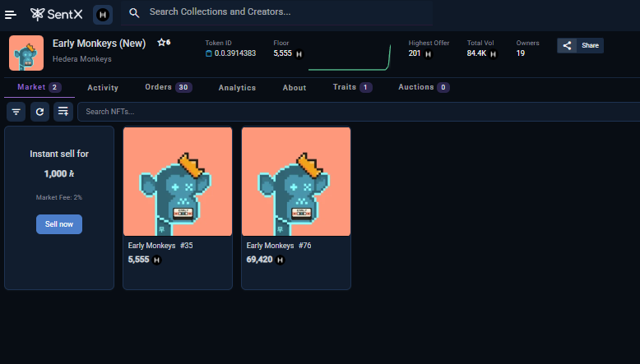Click the SentX logo

[x=56, y=15]
